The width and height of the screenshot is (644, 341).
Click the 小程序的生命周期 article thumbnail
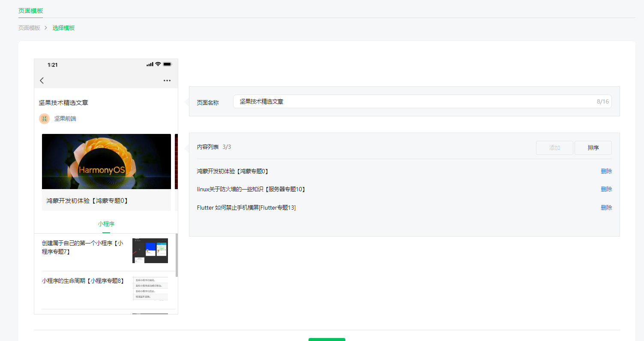click(x=150, y=289)
